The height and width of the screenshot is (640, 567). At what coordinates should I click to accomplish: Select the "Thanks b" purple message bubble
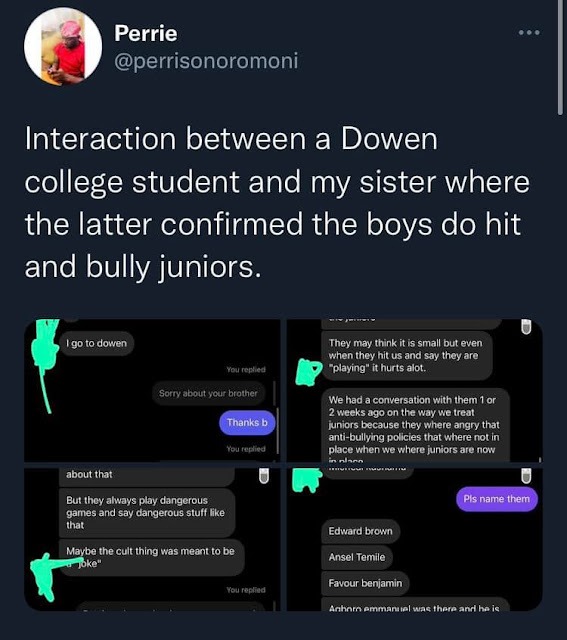click(247, 422)
